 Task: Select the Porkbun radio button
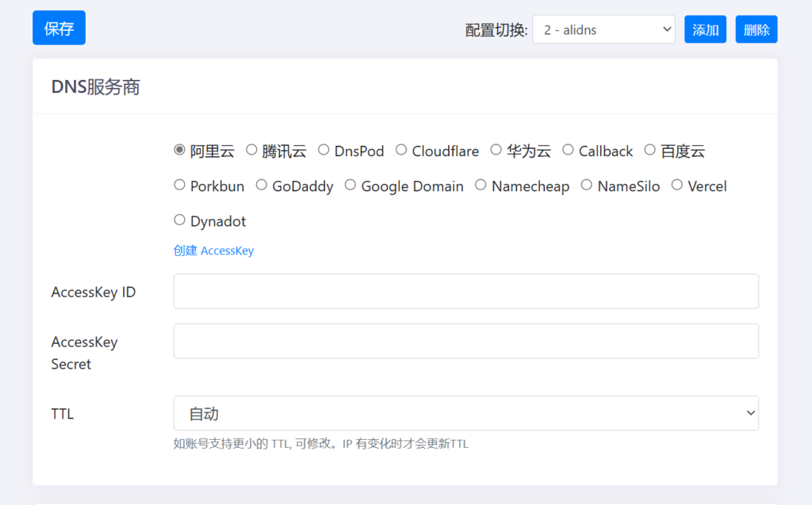click(x=180, y=185)
